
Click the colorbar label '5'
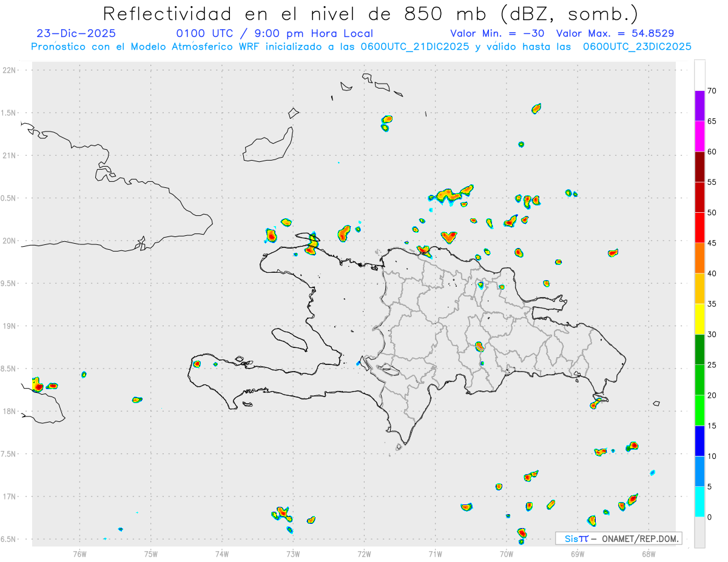point(710,487)
